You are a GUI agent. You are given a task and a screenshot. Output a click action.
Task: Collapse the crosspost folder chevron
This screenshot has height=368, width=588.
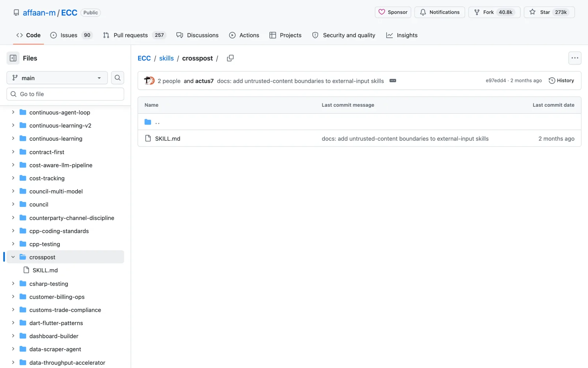click(13, 257)
